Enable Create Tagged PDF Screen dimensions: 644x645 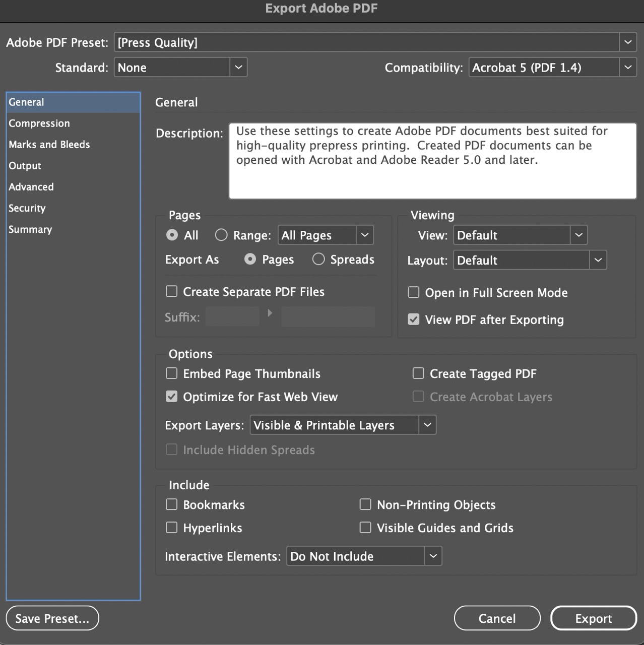(418, 373)
